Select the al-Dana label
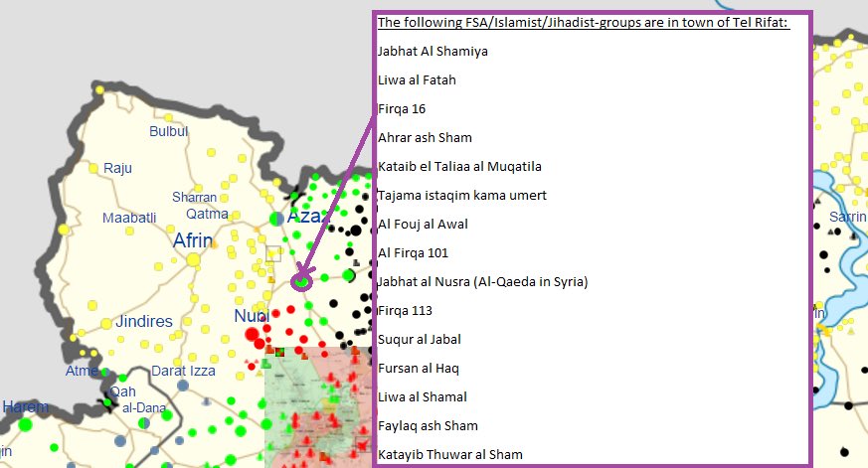 pos(144,408)
